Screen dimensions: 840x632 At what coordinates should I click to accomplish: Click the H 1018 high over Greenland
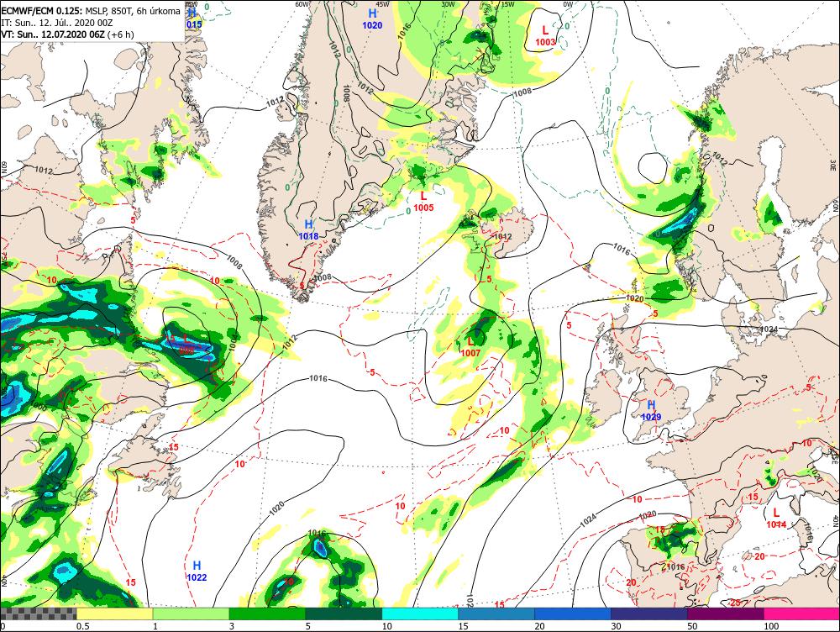[x=308, y=229]
